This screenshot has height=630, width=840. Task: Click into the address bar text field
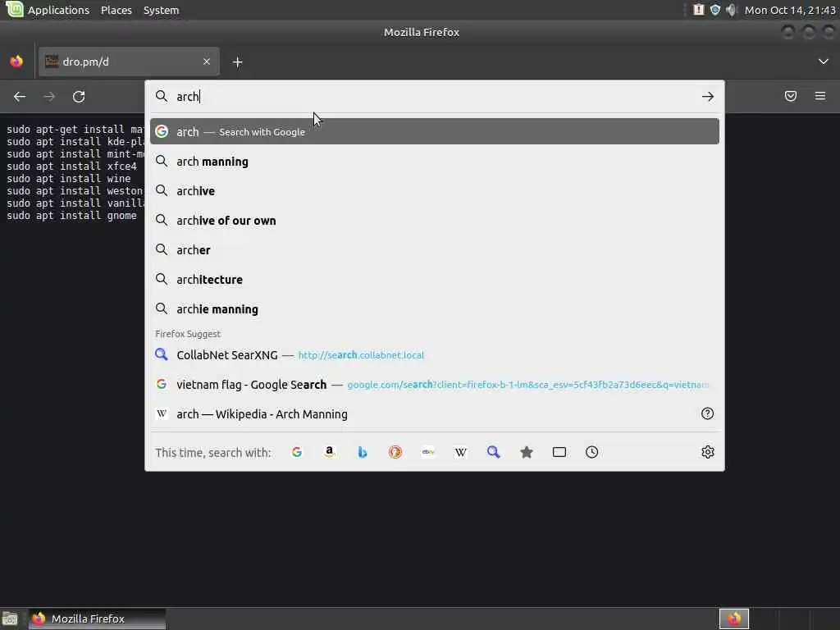click(434, 97)
